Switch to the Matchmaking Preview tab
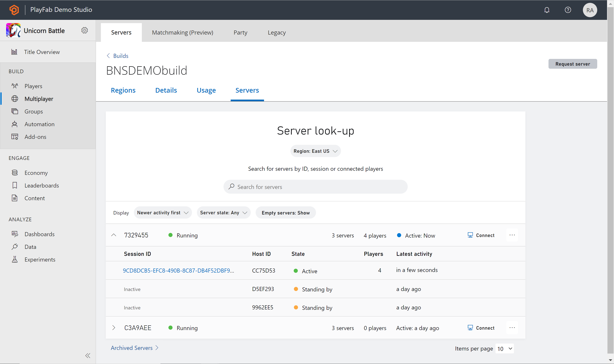614x364 pixels. tap(183, 32)
